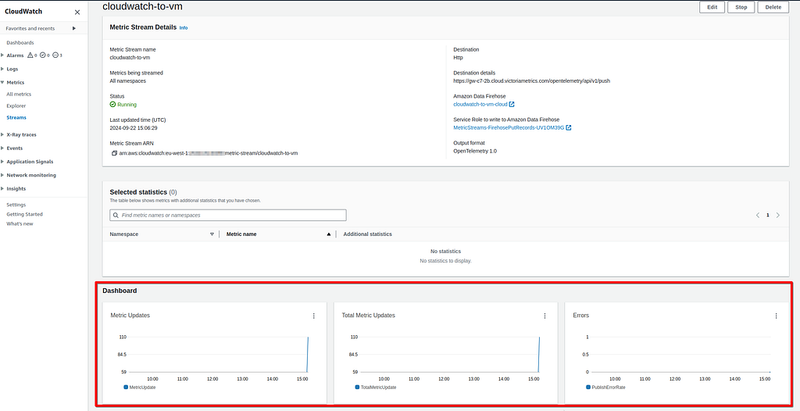
Task: Expand the Events section
Action: [3, 148]
